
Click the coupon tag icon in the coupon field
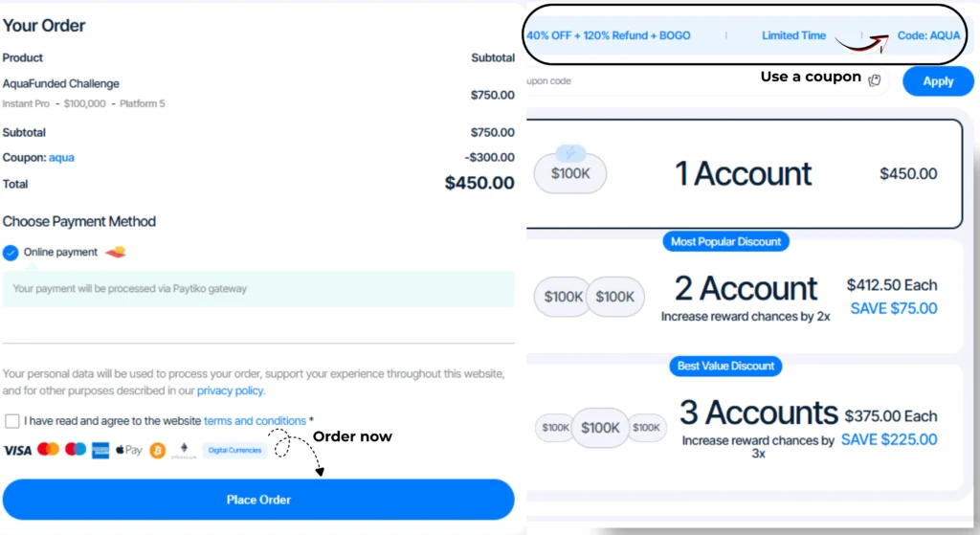click(x=874, y=80)
